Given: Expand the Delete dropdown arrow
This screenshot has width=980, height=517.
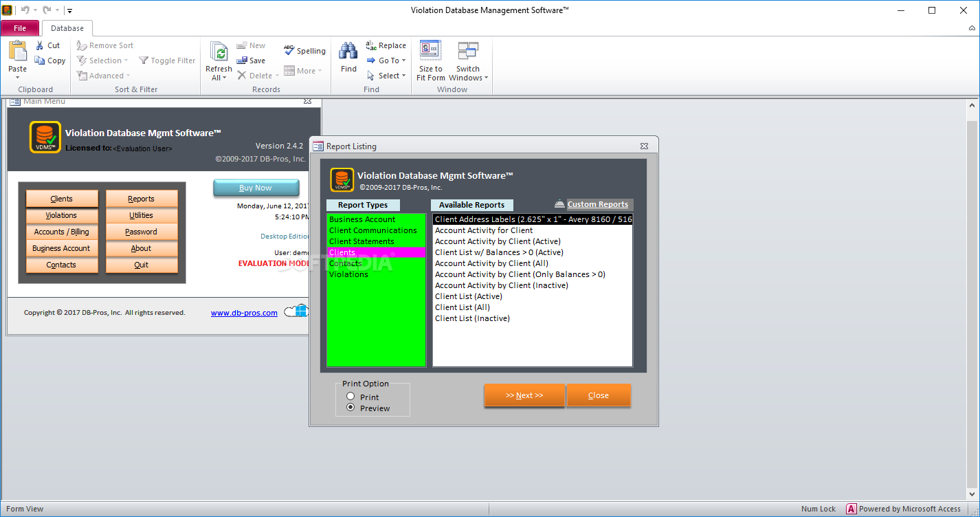Looking at the screenshot, I should [x=277, y=76].
